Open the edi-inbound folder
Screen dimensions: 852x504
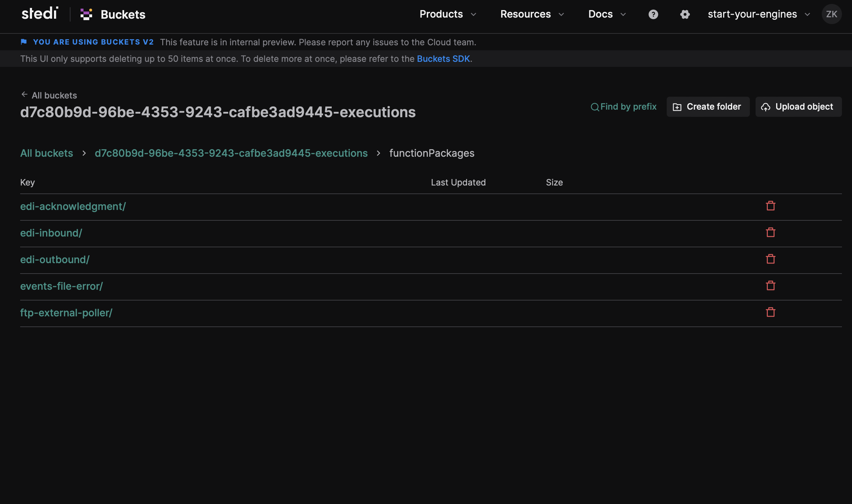click(51, 233)
